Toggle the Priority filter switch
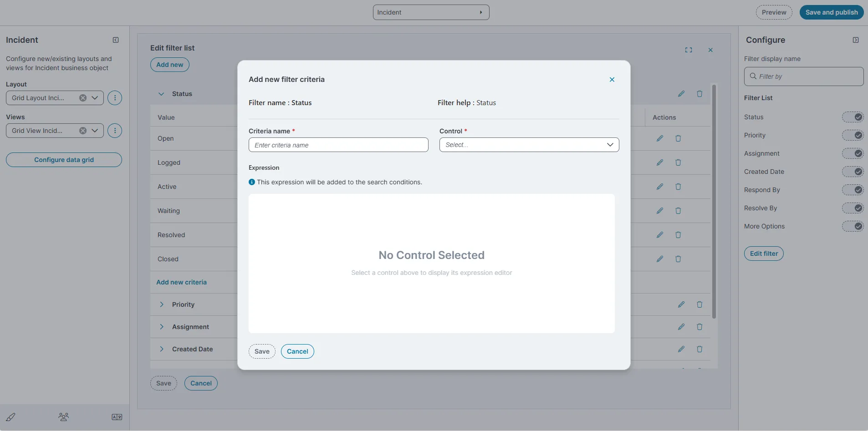Screen dimensions: 868x431 tap(853, 135)
